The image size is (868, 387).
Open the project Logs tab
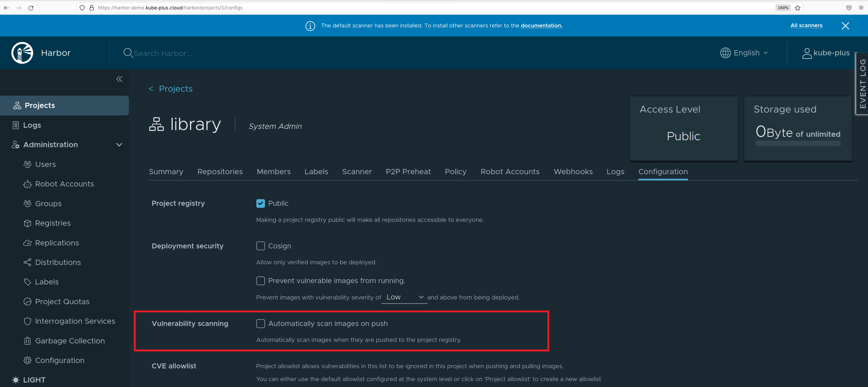615,172
